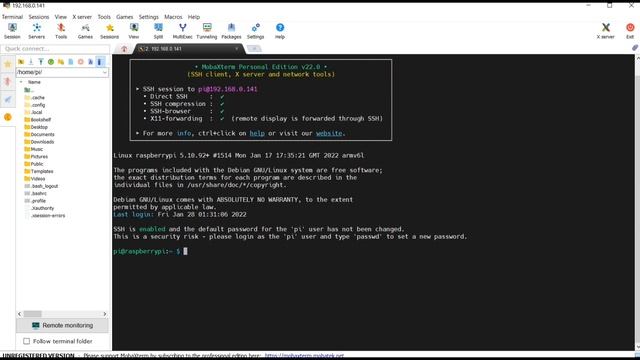The width and height of the screenshot is (640, 360).
Task: Open a new tab with the blank tab button
Action: click(x=254, y=49)
